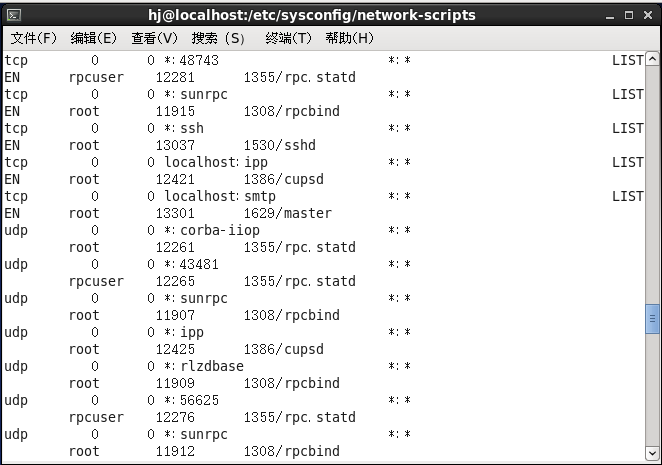
Task: Open the 文件(F) menu
Action: point(33,38)
